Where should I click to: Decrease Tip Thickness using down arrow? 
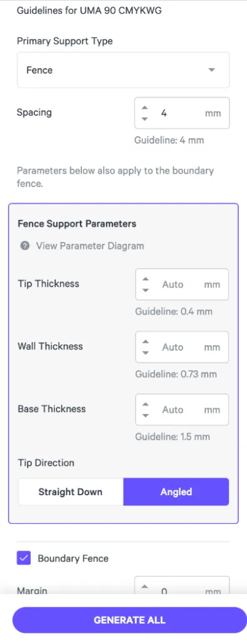[x=145, y=290]
